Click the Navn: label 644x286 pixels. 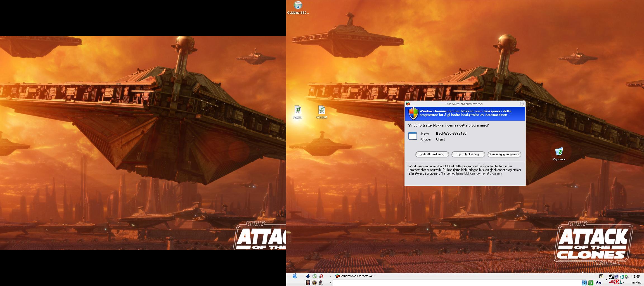[425, 134]
